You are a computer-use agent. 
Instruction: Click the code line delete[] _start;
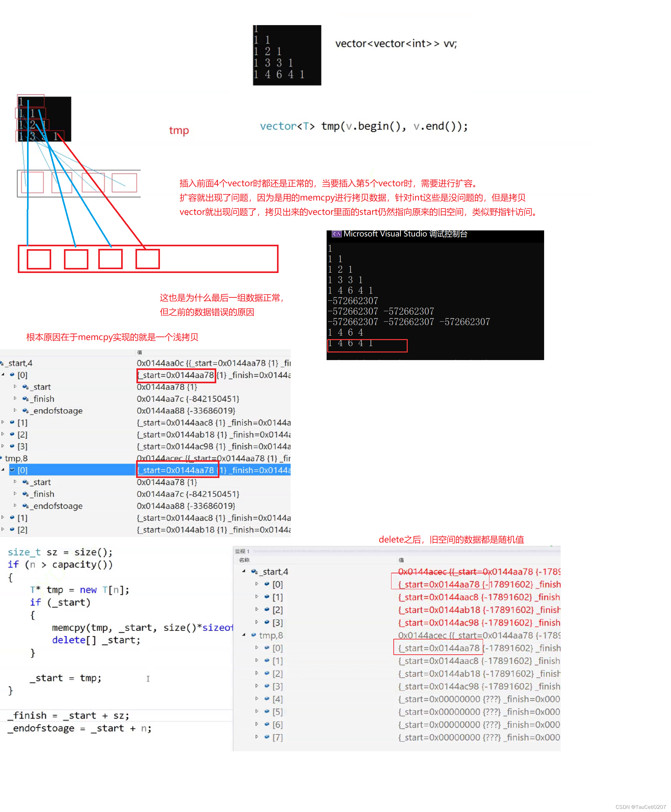(96, 640)
